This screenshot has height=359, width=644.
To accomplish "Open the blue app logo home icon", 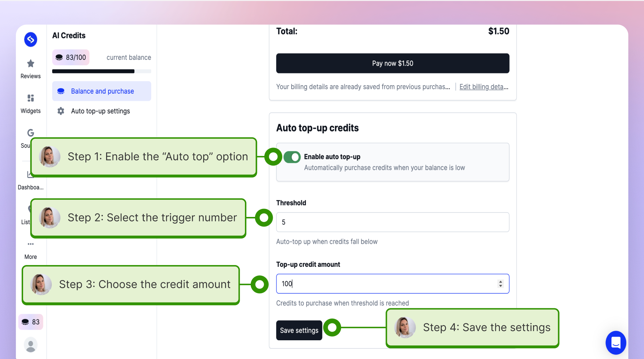I will point(31,40).
